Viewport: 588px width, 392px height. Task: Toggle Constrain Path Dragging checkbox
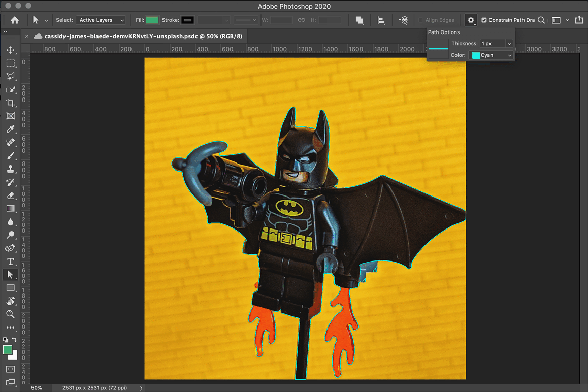point(484,20)
